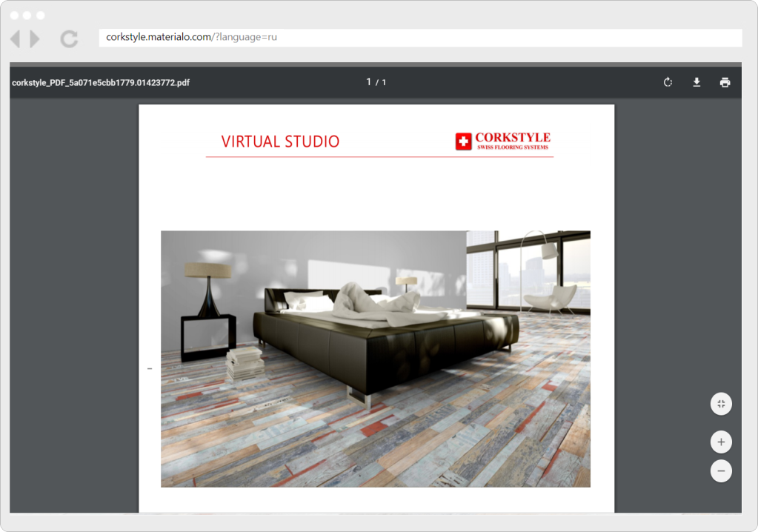Rotate the PDF document clockwise
758x532 pixels.
click(x=668, y=82)
